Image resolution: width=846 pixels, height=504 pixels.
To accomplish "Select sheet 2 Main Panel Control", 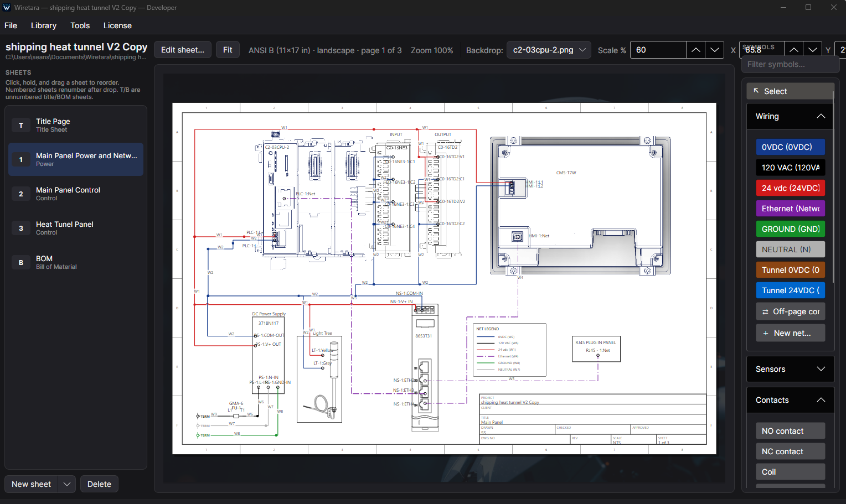I will [x=76, y=194].
